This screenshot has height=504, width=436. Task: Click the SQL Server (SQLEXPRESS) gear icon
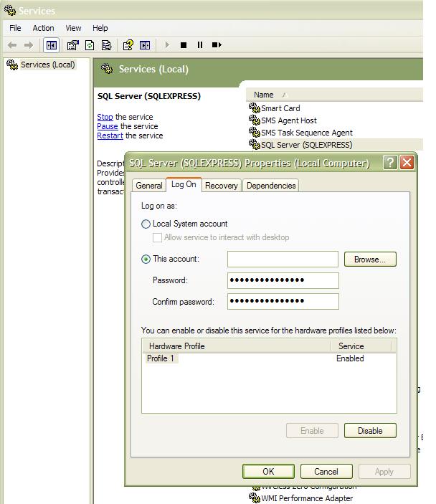[x=254, y=144]
